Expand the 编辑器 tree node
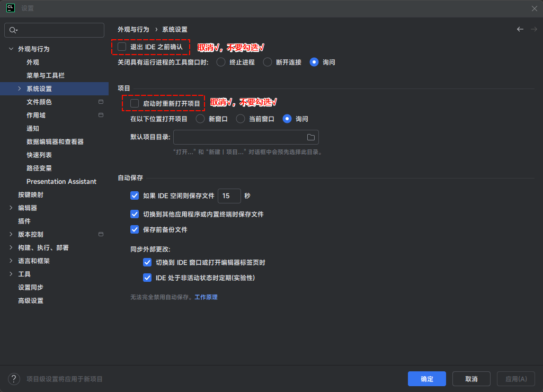Screen dimensions: 543x392 click(11, 208)
